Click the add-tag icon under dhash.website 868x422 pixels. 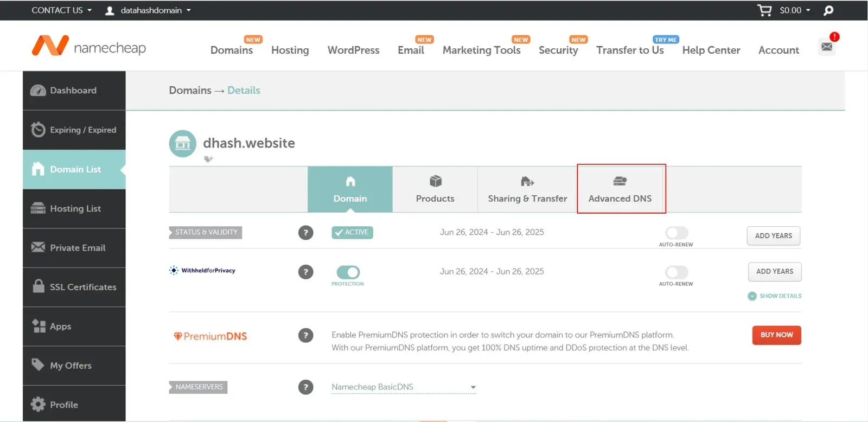click(x=208, y=159)
